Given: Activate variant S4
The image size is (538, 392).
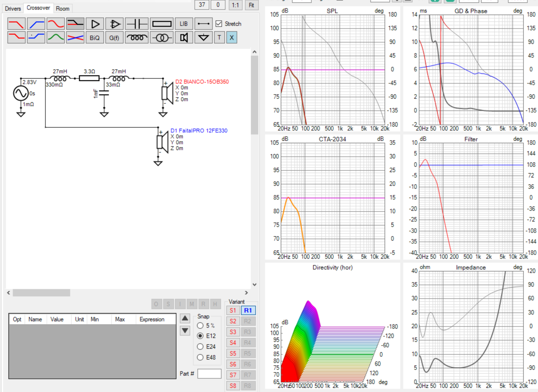Looking at the screenshot, I should coord(233,343).
